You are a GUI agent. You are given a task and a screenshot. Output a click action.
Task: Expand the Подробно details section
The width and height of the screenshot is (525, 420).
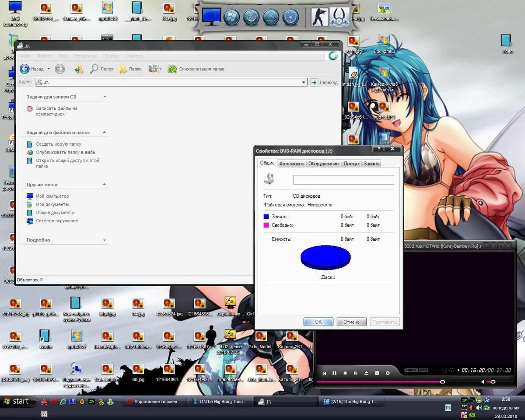point(104,240)
